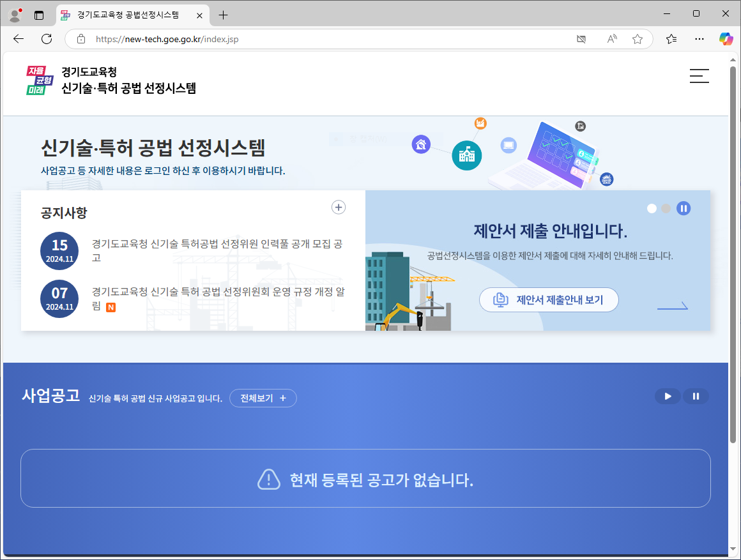Play the 사업공고 carousel
The height and width of the screenshot is (560, 741).
click(x=668, y=396)
